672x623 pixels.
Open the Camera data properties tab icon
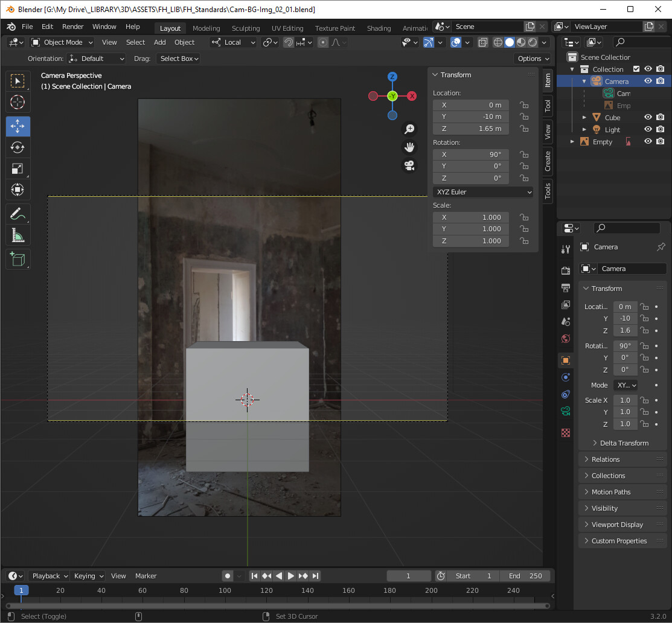(x=566, y=411)
